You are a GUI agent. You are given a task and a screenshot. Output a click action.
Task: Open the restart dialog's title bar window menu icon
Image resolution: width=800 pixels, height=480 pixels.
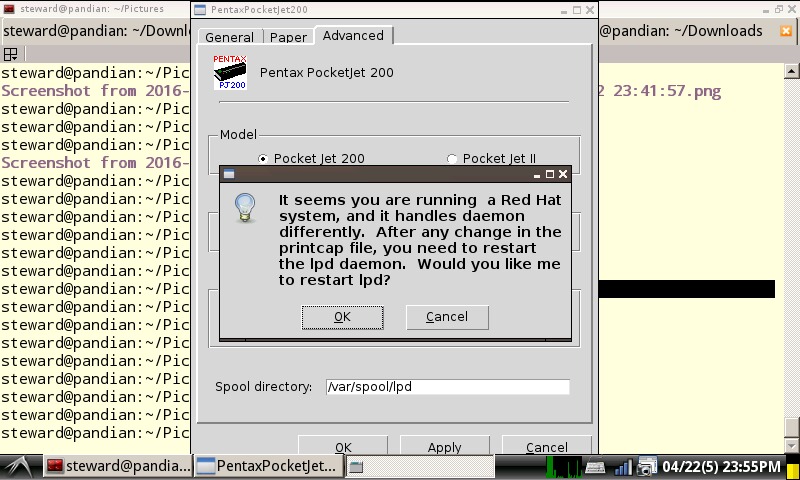(229, 174)
